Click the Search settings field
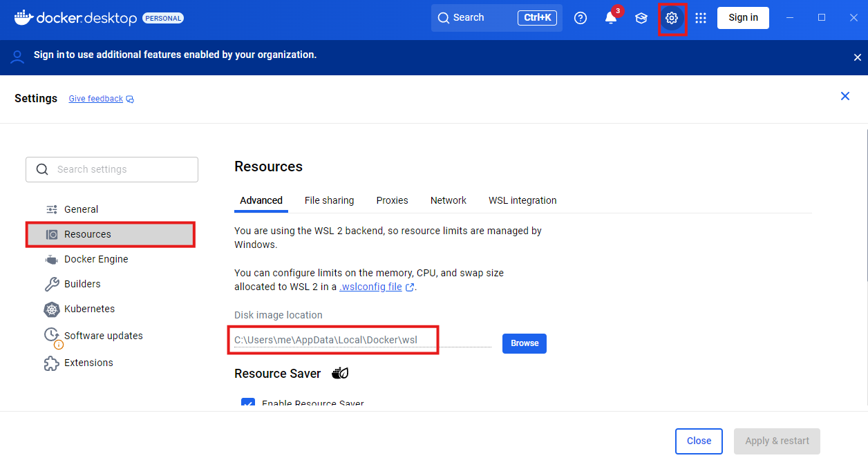This screenshot has width=868, height=469. tap(112, 169)
